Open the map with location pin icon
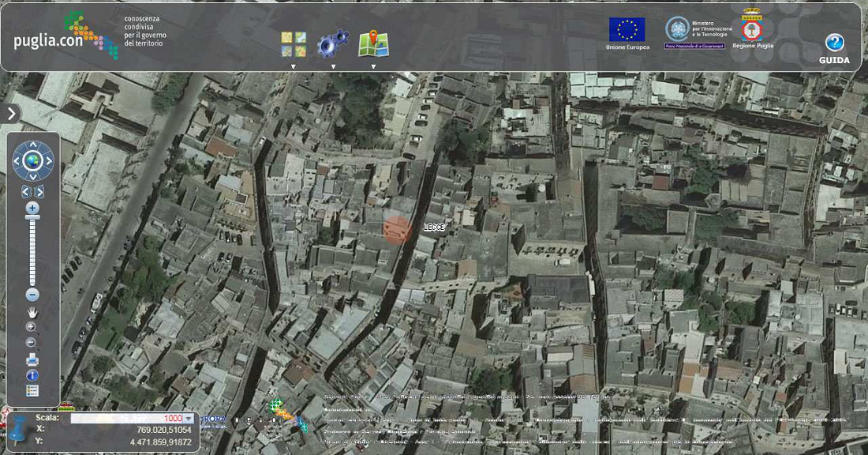 (x=373, y=43)
